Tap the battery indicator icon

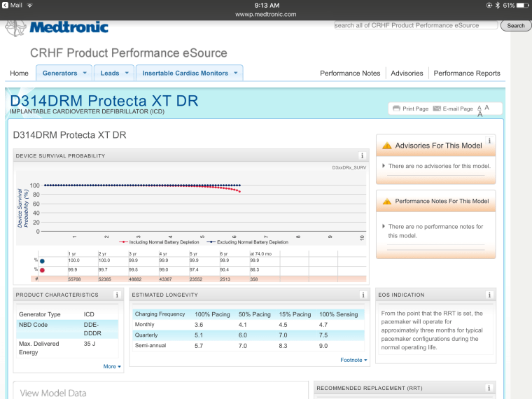[x=522, y=6]
